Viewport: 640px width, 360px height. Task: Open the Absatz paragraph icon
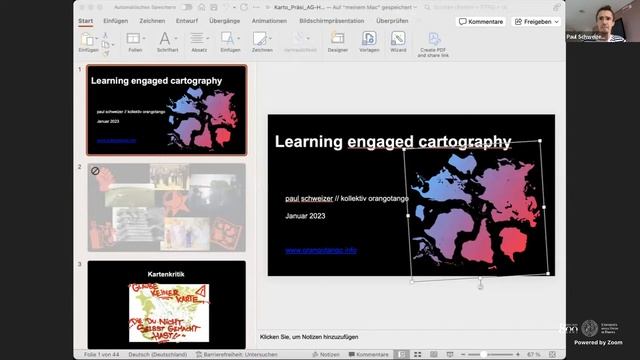[197, 39]
